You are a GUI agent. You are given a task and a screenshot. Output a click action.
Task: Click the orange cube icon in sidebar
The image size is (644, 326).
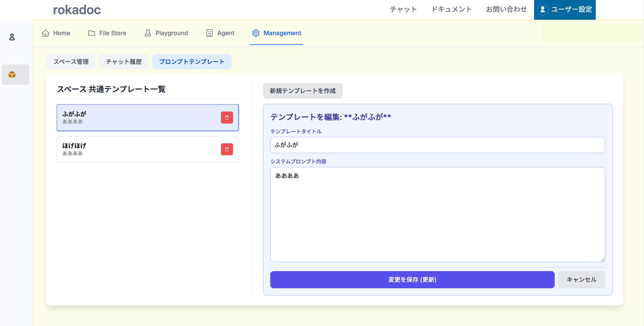coord(12,74)
